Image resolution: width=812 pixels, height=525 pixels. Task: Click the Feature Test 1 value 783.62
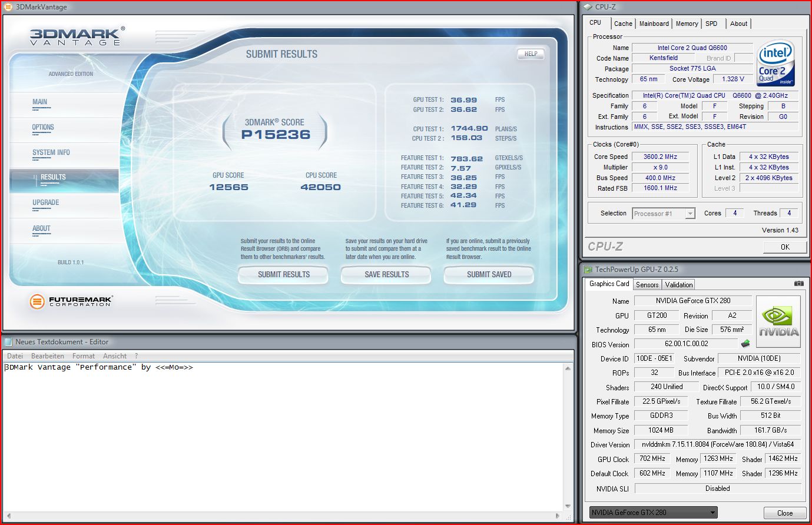pos(466,159)
